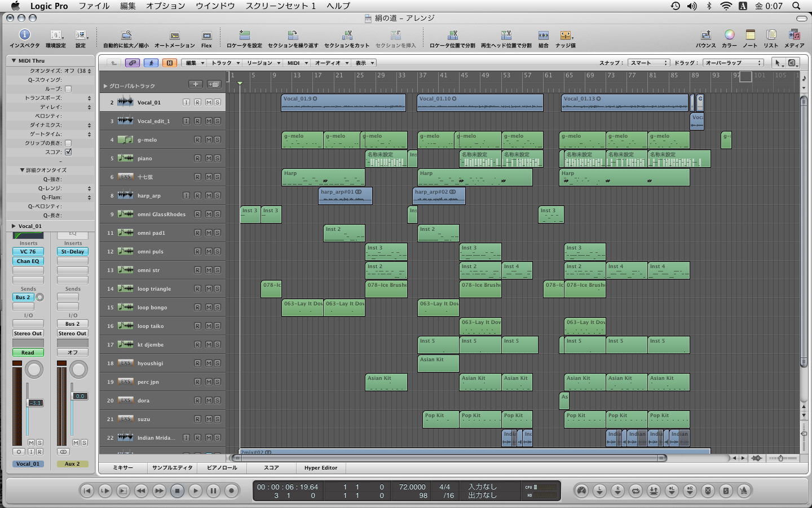Toggle the link mode button in arrange toolbar
Screen dimensions: 812x508
[132, 63]
